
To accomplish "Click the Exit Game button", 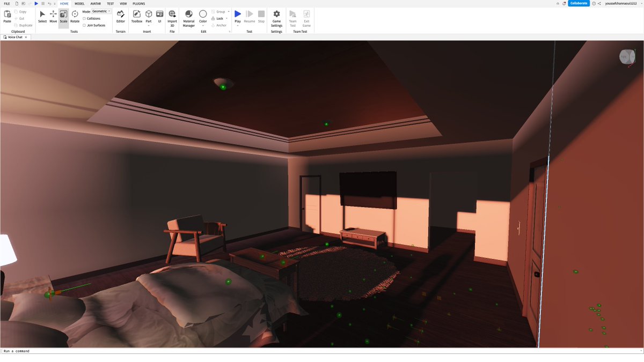I will click(x=306, y=18).
